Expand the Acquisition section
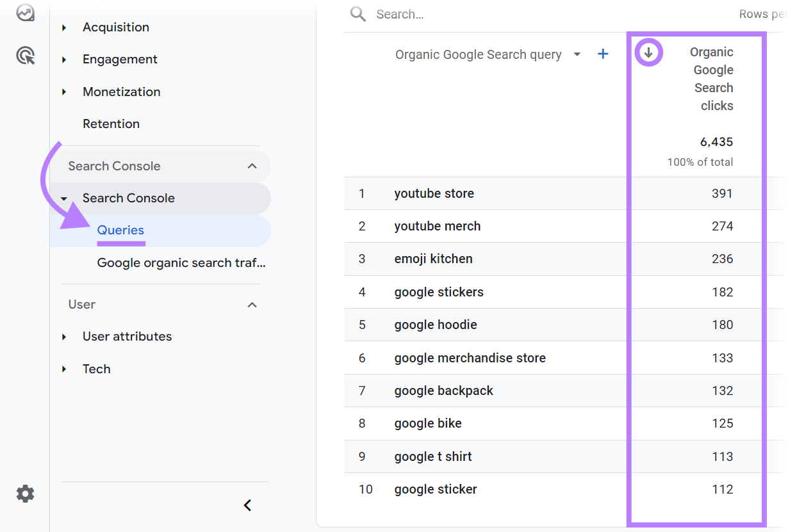Screen dimensions: 788x532 [x=64, y=28]
